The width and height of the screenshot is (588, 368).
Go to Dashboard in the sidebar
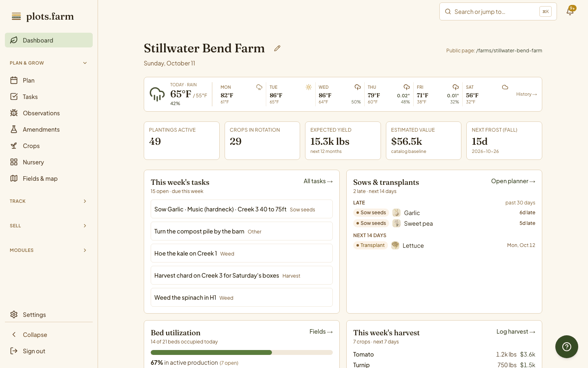pyautogui.click(x=49, y=40)
